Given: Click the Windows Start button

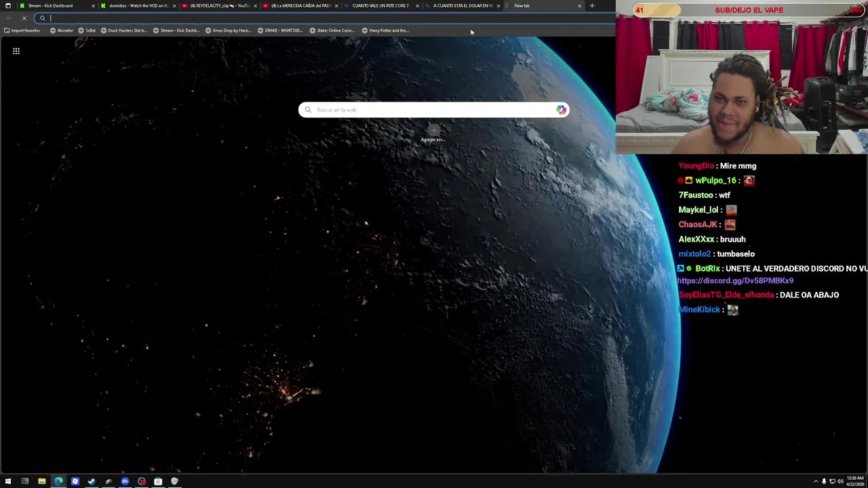Looking at the screenshot, I should pyautogui.click(x=8, y=481).
